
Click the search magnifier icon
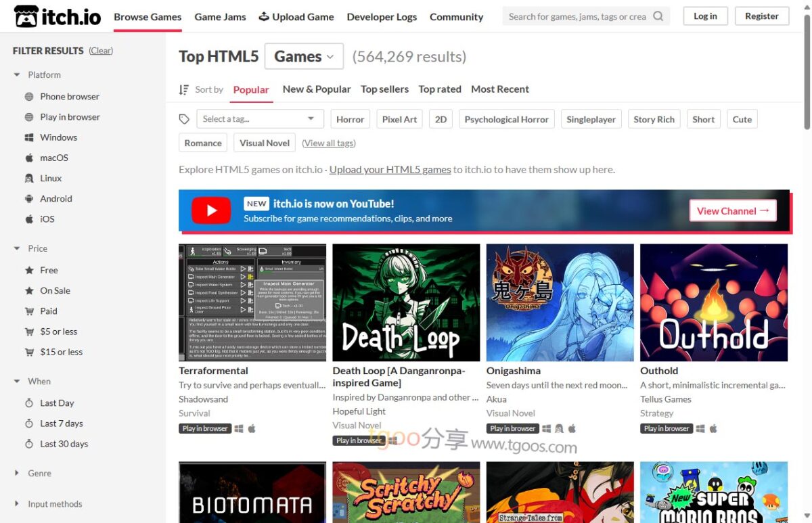tap(657, 16)
